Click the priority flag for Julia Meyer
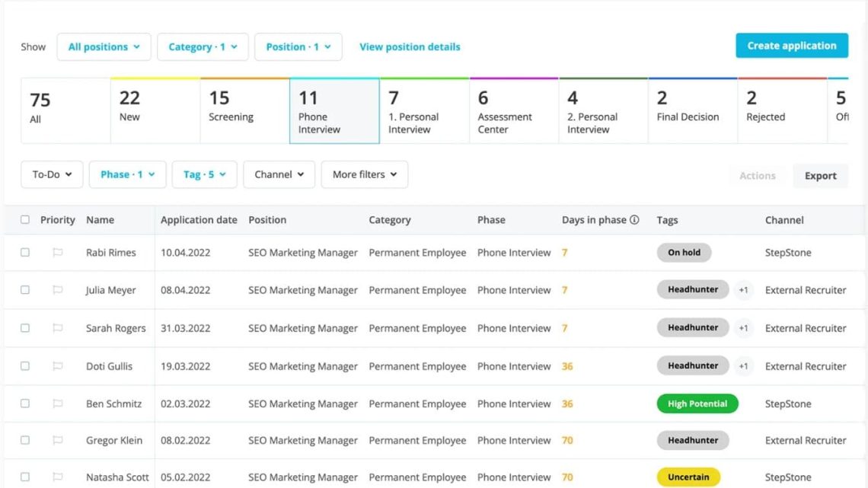Image resolution: width=868 pixels, height=488 pixels. pyautogui.click(x=57, y=290)
